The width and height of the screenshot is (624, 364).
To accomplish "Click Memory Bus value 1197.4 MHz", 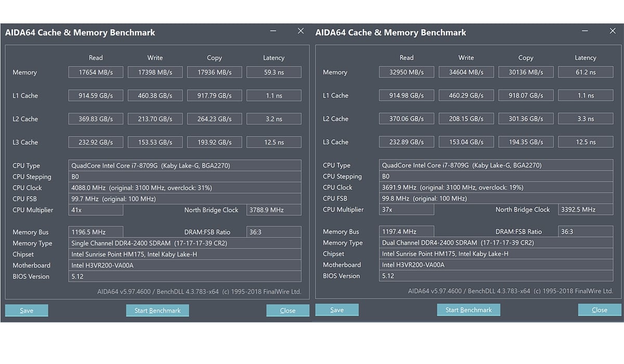I will (x=407, y=231).
